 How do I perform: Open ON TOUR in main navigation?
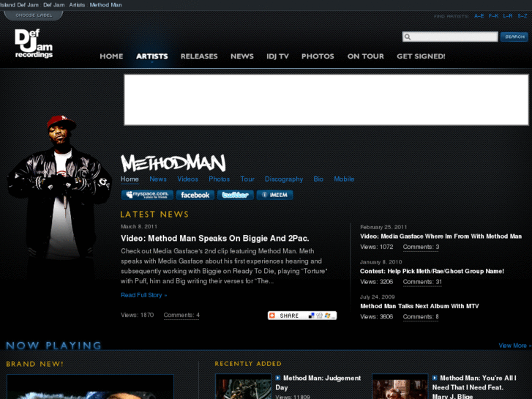365,56
